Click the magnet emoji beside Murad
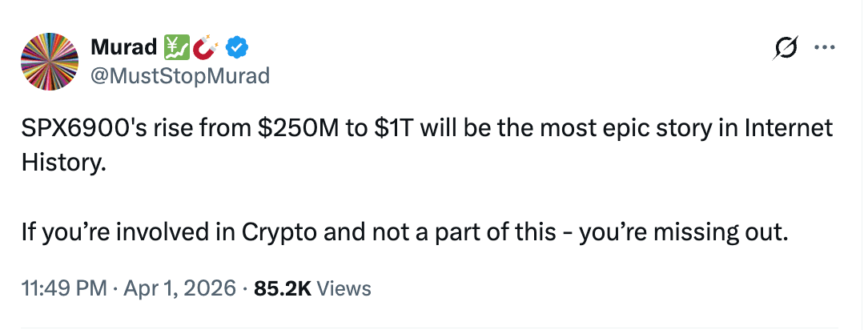This screenshot has height=330, width=868. (207, 49)
